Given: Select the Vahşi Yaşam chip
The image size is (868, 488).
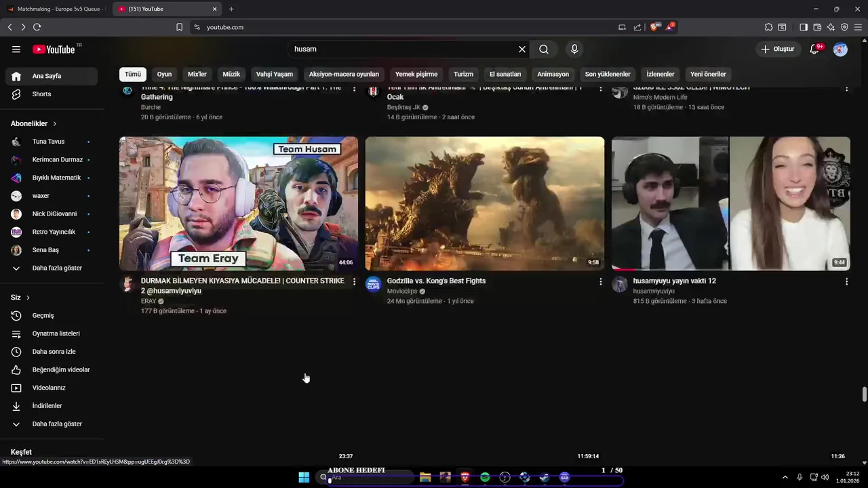Looking at the screenshot, I should coord(275,74).
